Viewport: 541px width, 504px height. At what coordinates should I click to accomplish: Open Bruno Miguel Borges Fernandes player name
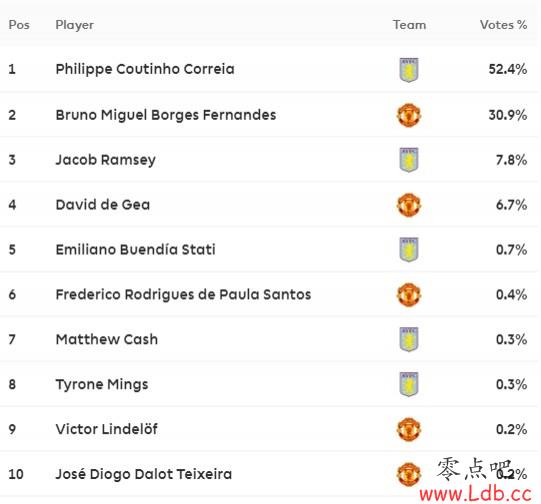coord(166,115)
